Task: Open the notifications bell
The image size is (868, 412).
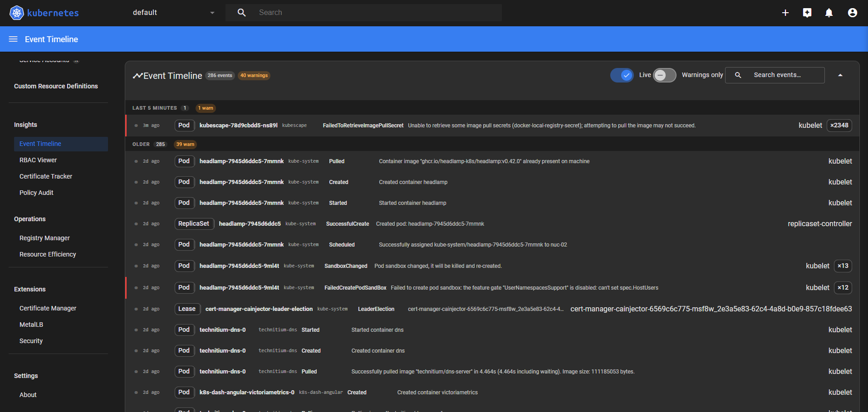Action: point(829,13)
